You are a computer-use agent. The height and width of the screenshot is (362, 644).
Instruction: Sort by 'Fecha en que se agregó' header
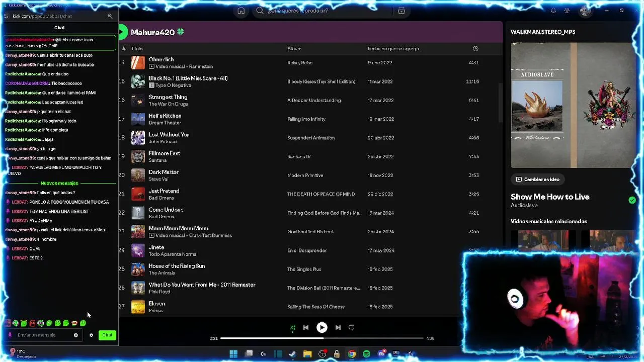(x=393, y=49)
